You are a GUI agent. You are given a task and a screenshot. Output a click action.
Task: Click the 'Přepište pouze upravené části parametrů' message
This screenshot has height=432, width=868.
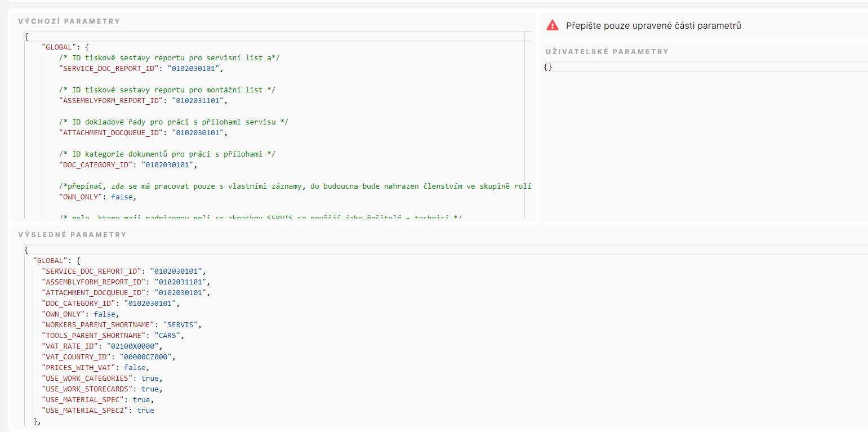click(x=653, y=25)
